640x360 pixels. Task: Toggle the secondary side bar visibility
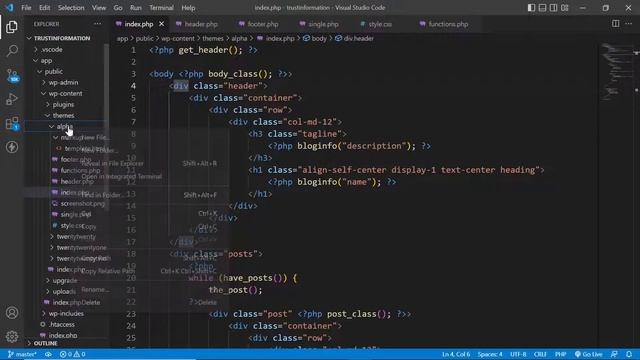point(553,8)
